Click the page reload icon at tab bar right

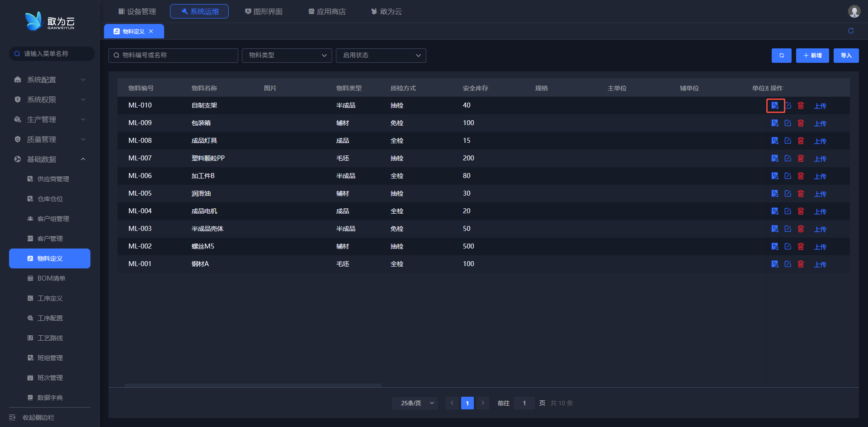[x=851, y=31]
